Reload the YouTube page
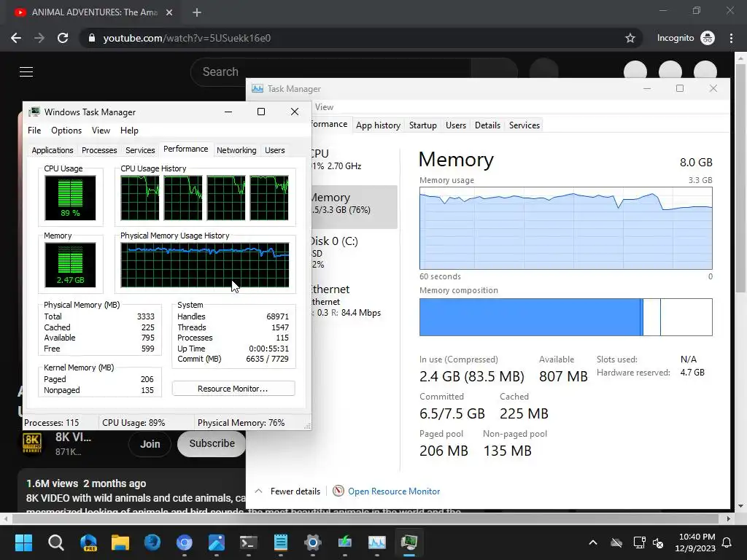The image size is (747, 560). (63, 38)
